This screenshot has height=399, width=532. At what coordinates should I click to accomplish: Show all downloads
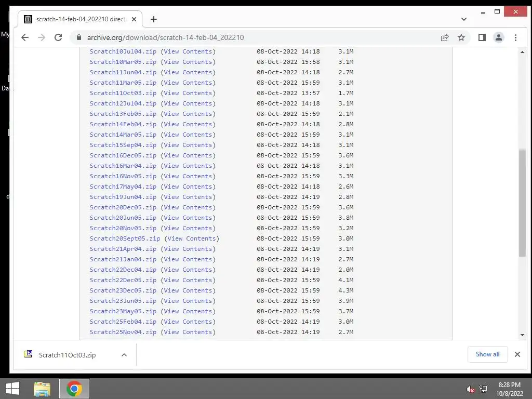point(487,354)
